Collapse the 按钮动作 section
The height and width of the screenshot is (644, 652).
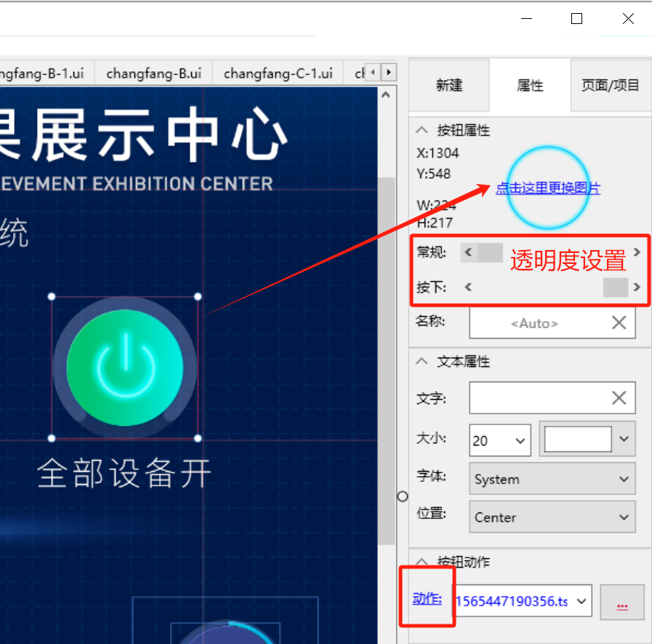pyautogui.click(x=422, y=561)
